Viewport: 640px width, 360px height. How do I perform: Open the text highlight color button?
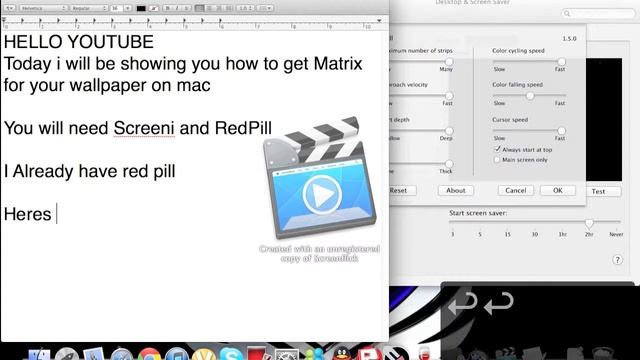click(153, 8)
